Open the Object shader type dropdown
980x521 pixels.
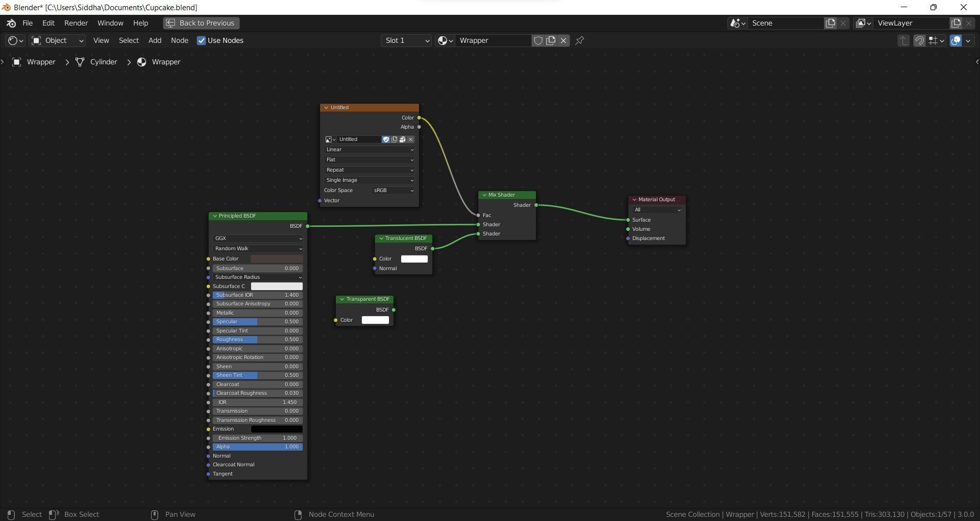coord(57,40)
